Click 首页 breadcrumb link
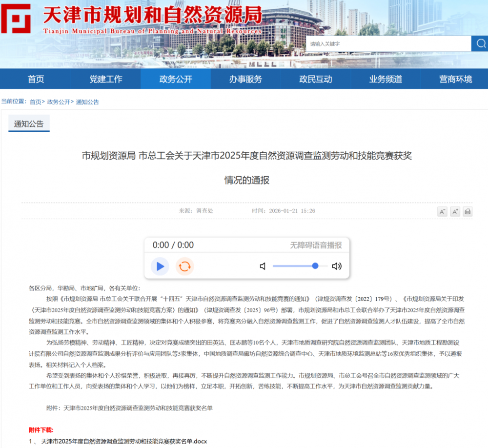Image resolution: width=488 pixels, height=448 pixels. [35, 102]
